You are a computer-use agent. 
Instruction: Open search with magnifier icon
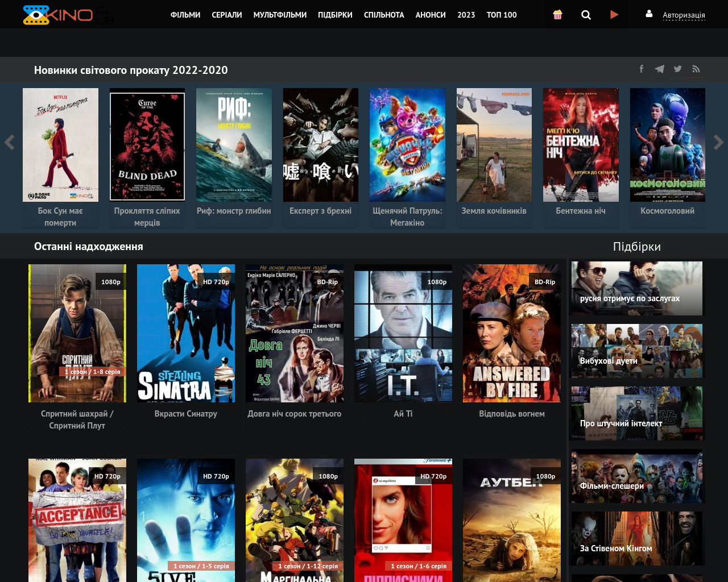tap(586, 15)
